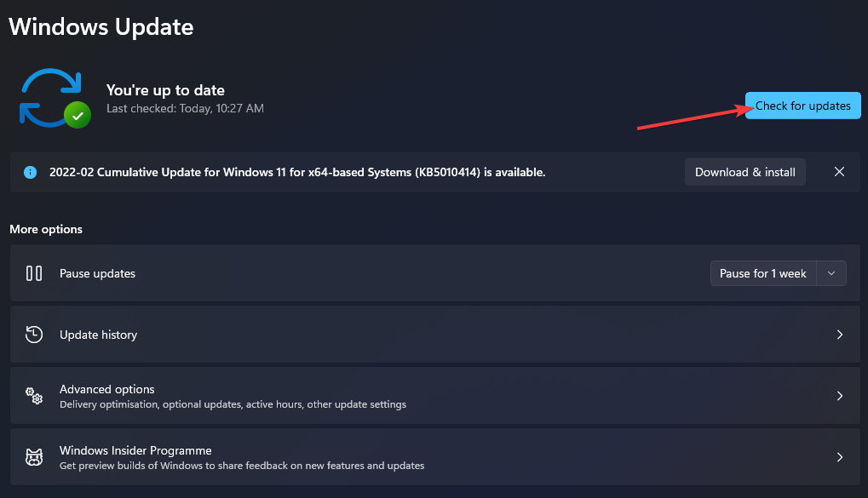
Task: Click the blue info icon in update banner
Action: click(31, 172)
